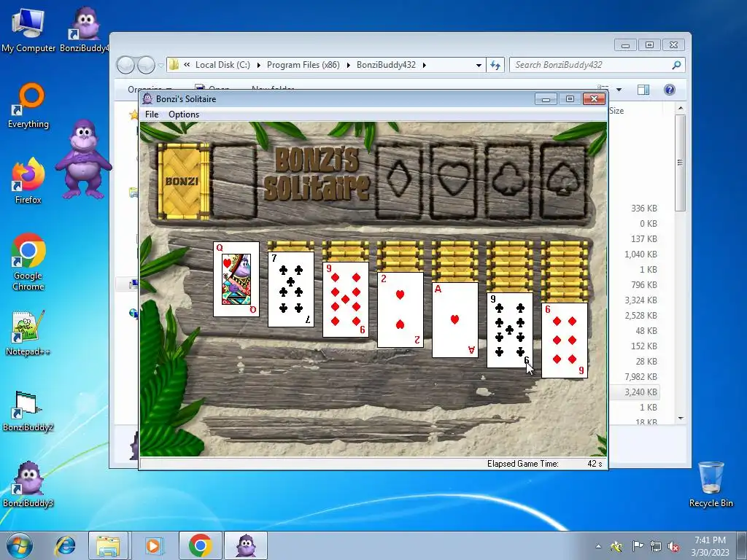This screenshot has height=560, width=747.
Task: Open the Options menu in Bonzi's Solitaire
Action: 184,114
